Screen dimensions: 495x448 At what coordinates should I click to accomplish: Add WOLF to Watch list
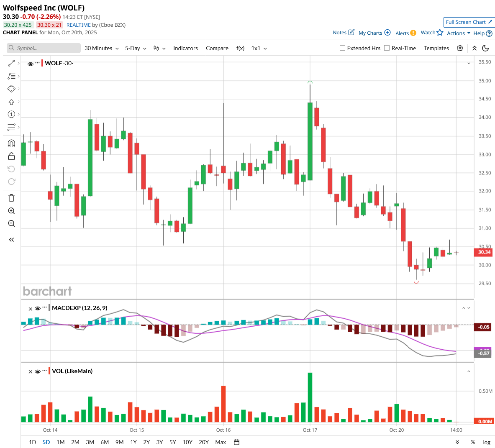pyautogui.click(x=432, y=33)
